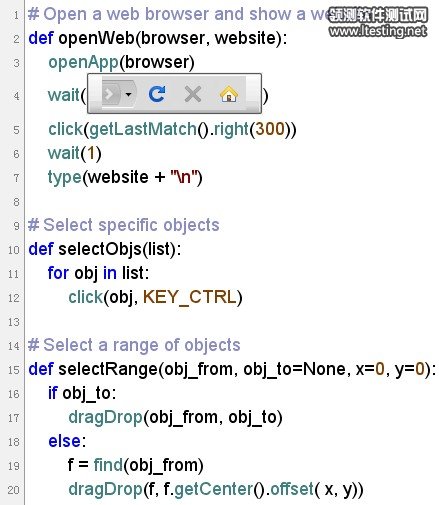Viewport: 439px width, 505px height.
Task: Click the number 300 in right()
Action: [270, 129]
